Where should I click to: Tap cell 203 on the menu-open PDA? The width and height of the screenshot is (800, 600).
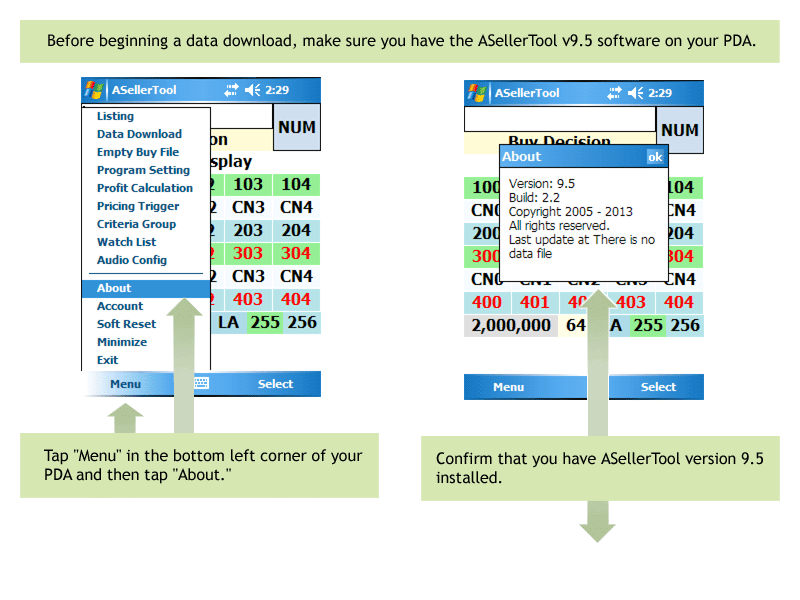coord(248,231)
